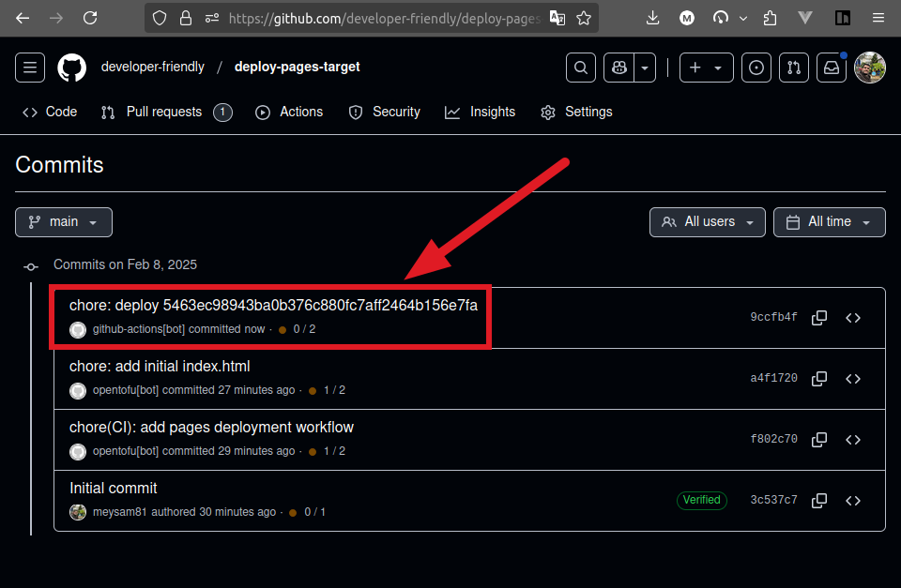Expand the create new plus dropdown
Viewport: 901px width, 588px height.
[707, 68]
